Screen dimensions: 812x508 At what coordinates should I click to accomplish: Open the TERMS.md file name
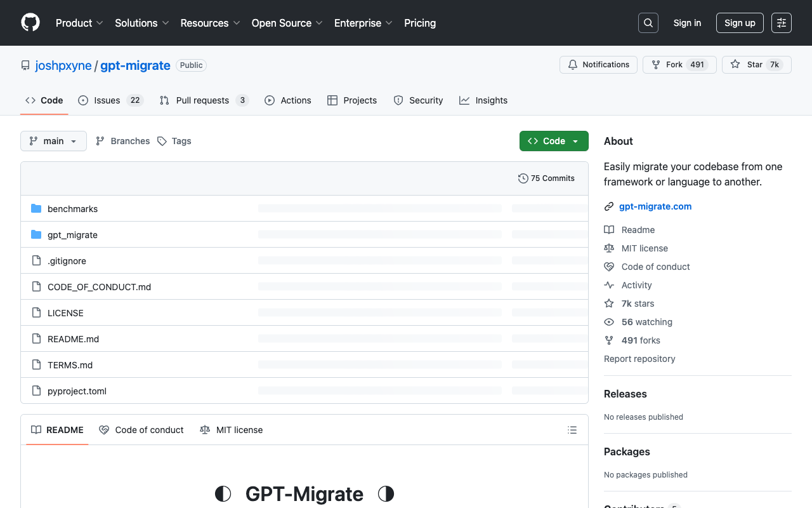[70, 365]
